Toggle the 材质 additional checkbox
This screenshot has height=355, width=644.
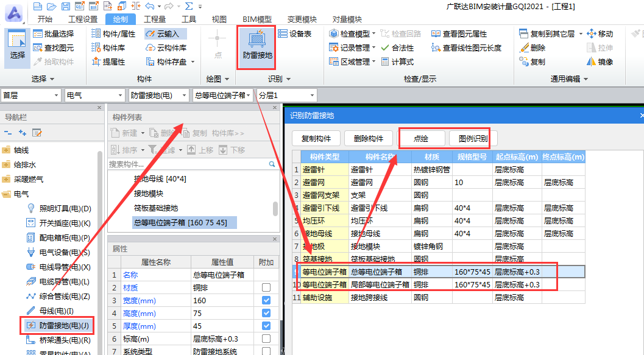[266, 287]
